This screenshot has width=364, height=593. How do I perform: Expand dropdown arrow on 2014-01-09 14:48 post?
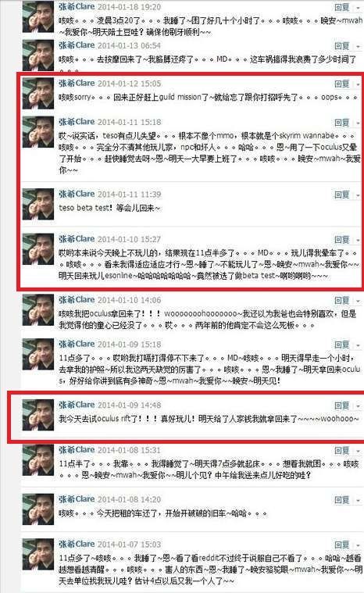[358, 406]
